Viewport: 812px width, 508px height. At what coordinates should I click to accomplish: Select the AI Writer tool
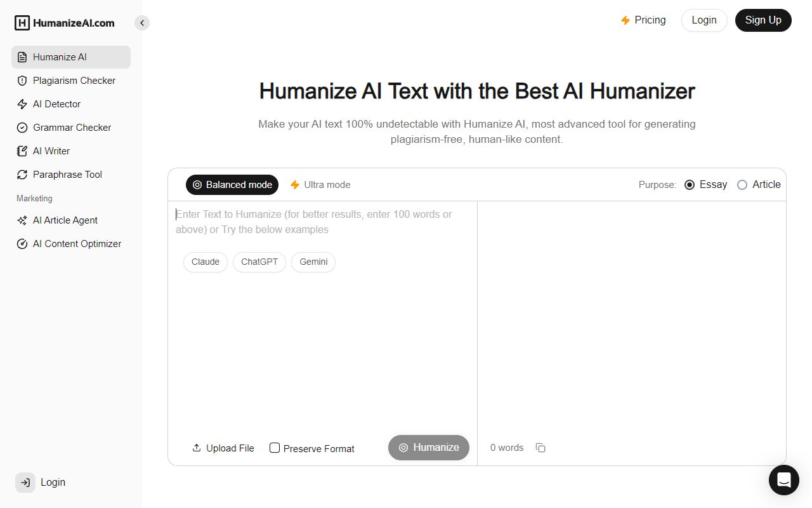pyautogui.click(x=51, y=151)
